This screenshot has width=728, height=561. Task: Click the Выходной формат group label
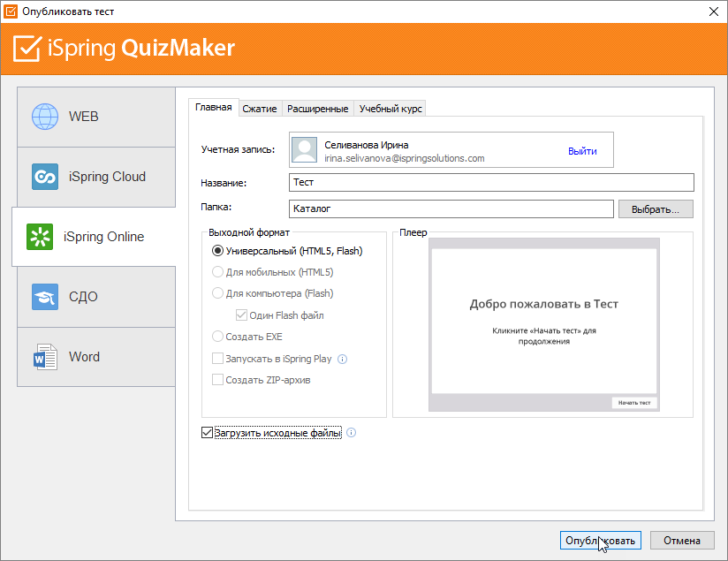click(249, 232)
